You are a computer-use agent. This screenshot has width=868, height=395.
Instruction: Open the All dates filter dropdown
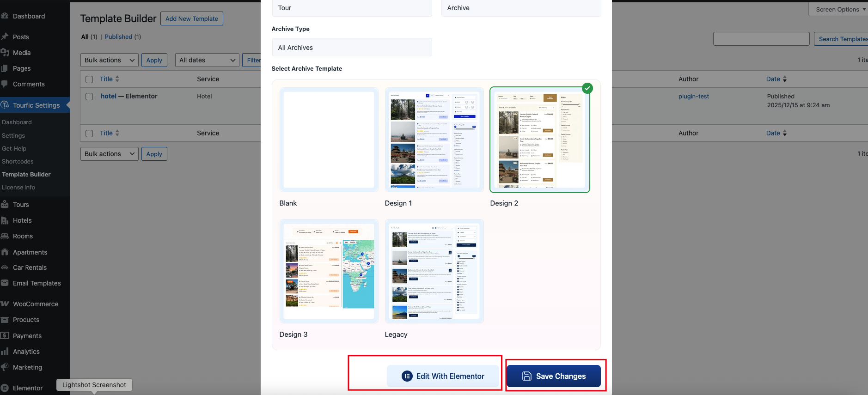[207, 60]
